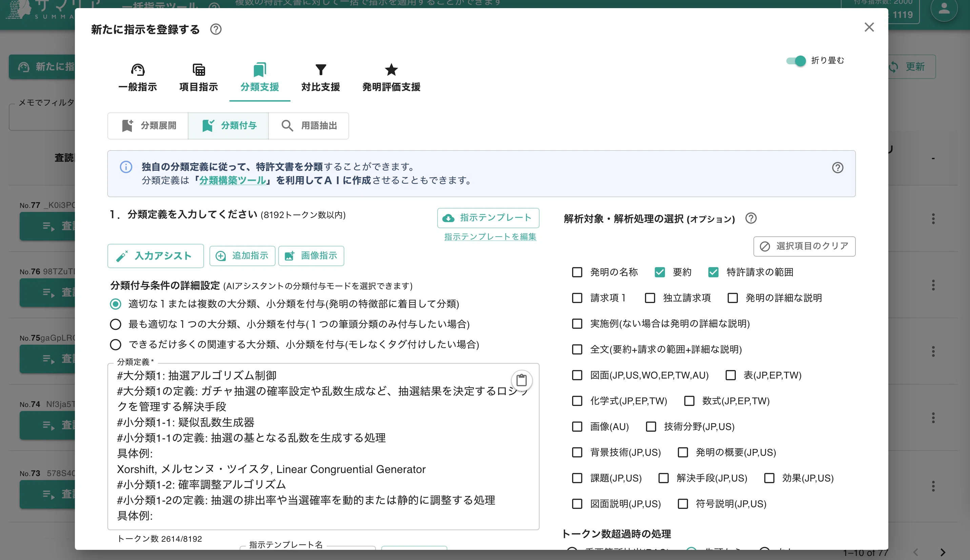Select 最も適切な１つの大分類 radio option

[116, 324]
